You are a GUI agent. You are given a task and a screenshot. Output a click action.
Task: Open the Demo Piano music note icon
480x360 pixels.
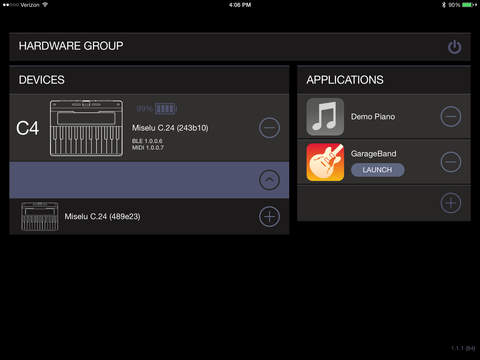325,117
